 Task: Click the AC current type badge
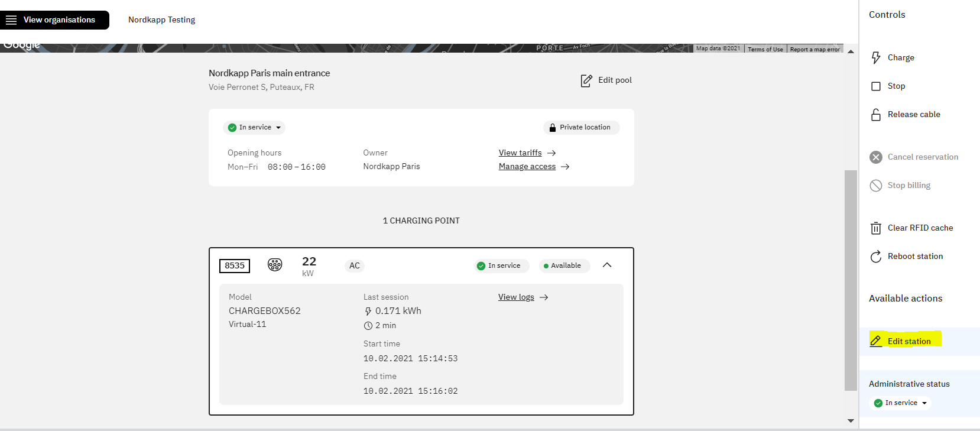coord(355,265)
